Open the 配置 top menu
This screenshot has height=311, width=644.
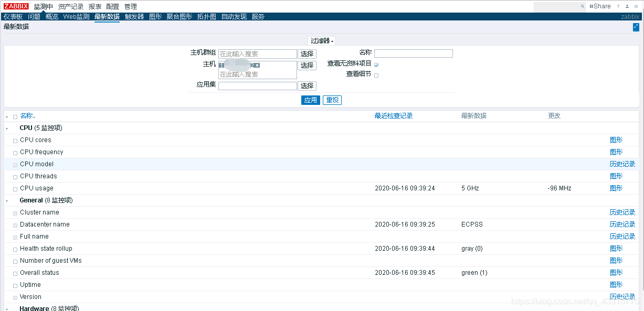tap(112, 7)
